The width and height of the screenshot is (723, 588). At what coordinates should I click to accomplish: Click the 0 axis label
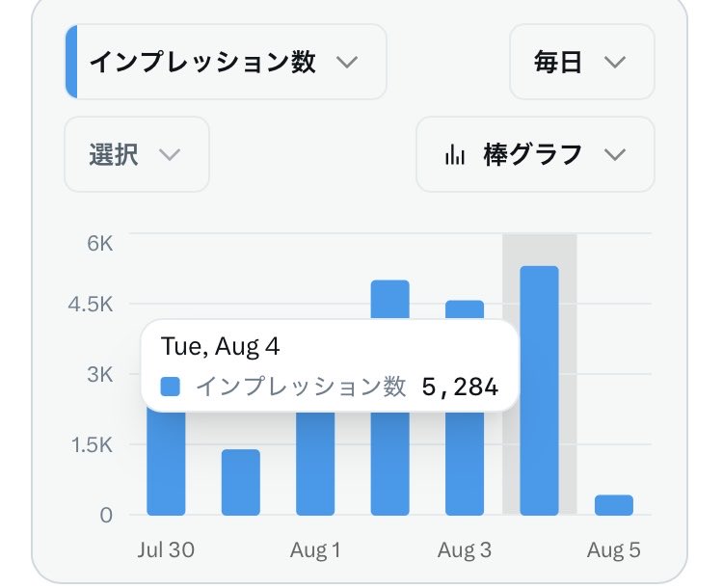tap(106, 515)
